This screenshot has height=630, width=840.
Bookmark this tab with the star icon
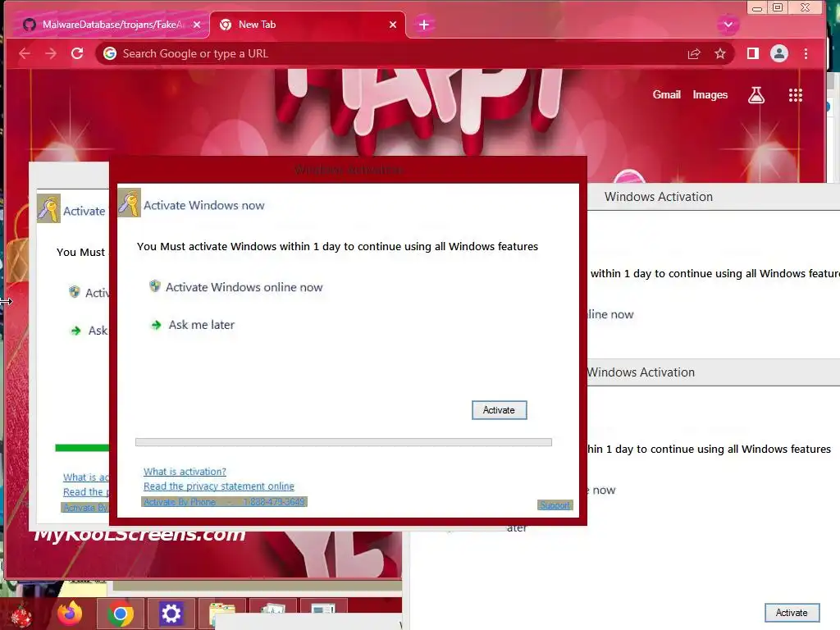(x=720, y=53)
